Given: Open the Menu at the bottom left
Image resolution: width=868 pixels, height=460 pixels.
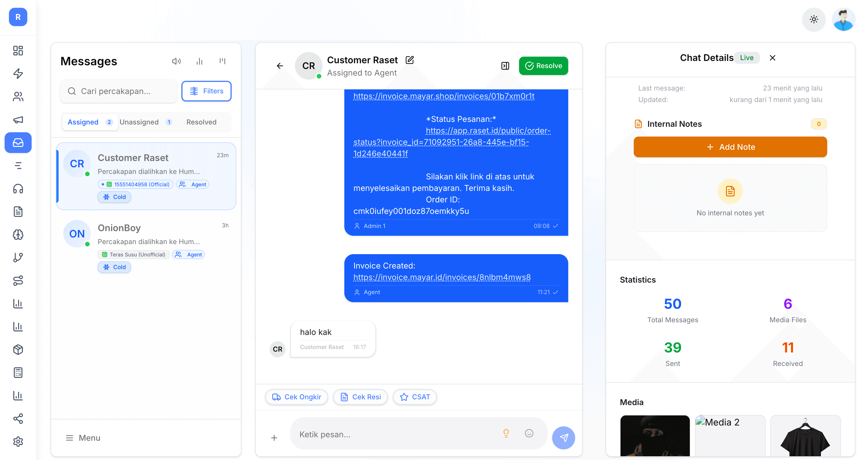Looking at the screenshot, I should (x=83, y=438).
